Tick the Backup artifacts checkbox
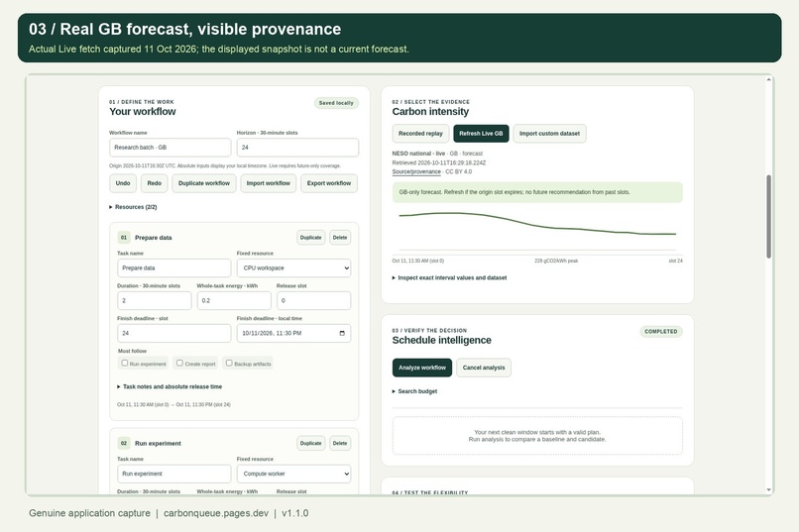 (229, 363)
